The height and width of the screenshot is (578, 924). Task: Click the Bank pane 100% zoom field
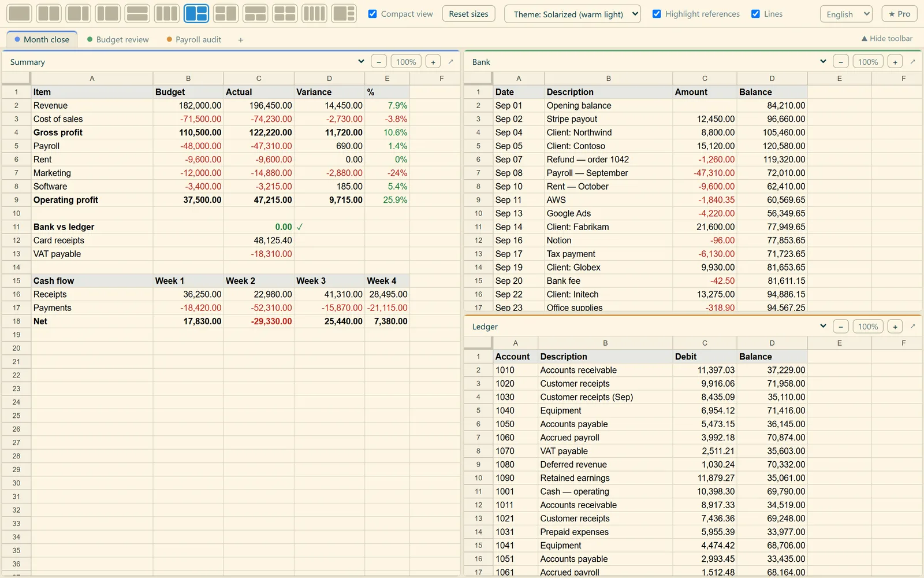pos(868,62)
